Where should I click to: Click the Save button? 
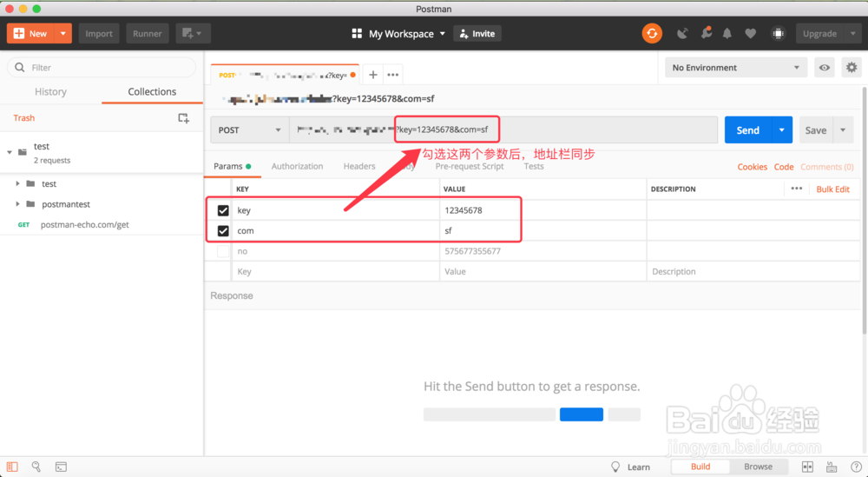(x=816, y=130)
